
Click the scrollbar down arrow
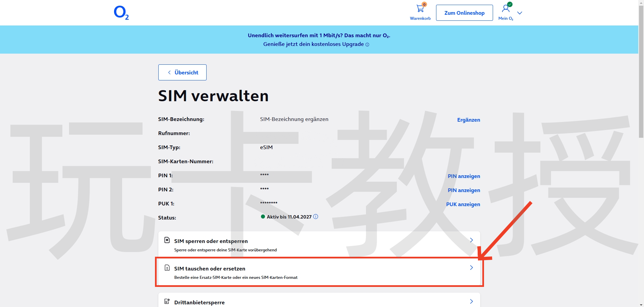coord(641,305)
